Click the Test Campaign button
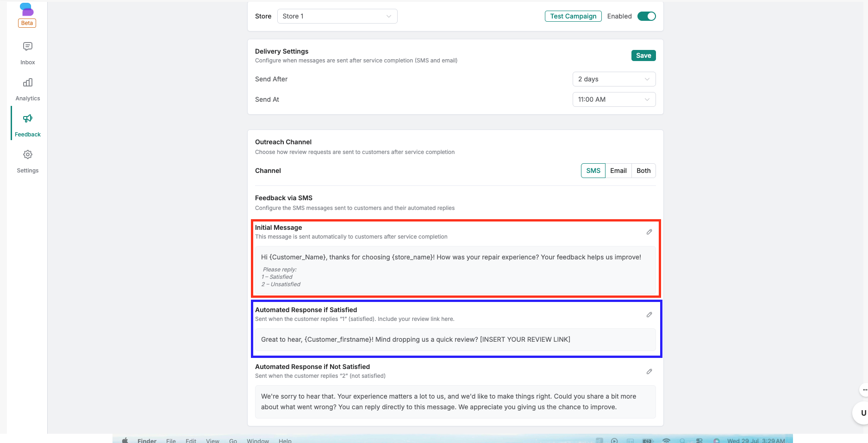The width and height of the screenshot is (868, 443). [x=573, y=16]
